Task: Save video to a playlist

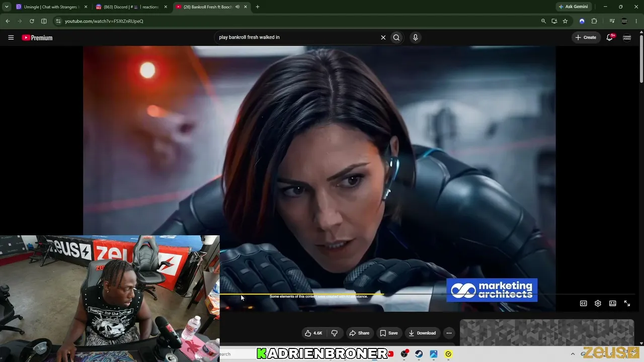Action: (x=388, y=333)
